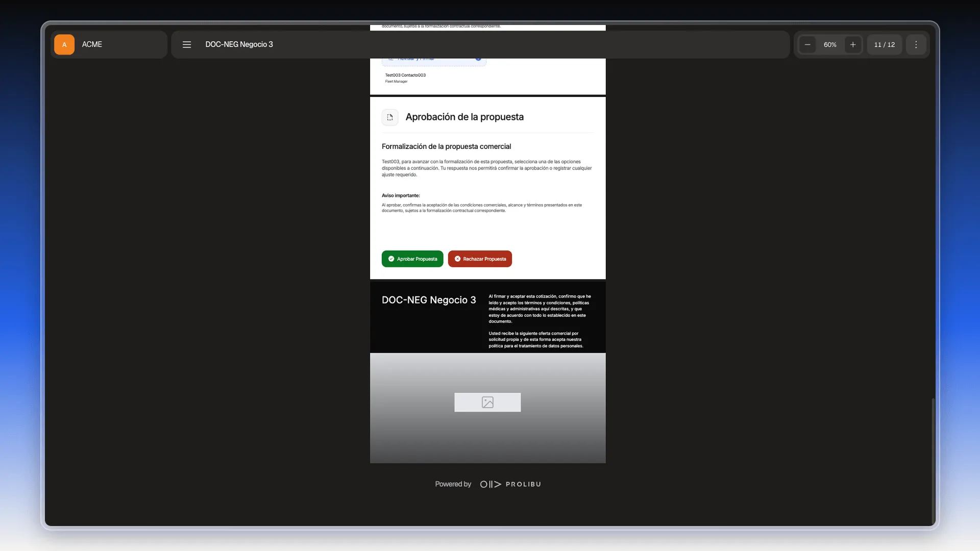The image size is (980, 551).
Task: Click the Aviso importante label
Action: tap(401, 195)
